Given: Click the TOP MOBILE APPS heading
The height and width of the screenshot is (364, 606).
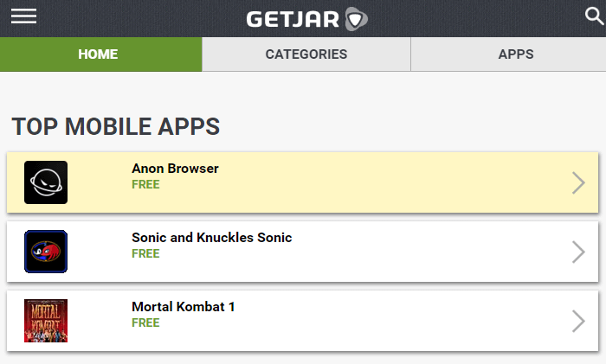Looking at the screenshot, I should click(116, 126).
